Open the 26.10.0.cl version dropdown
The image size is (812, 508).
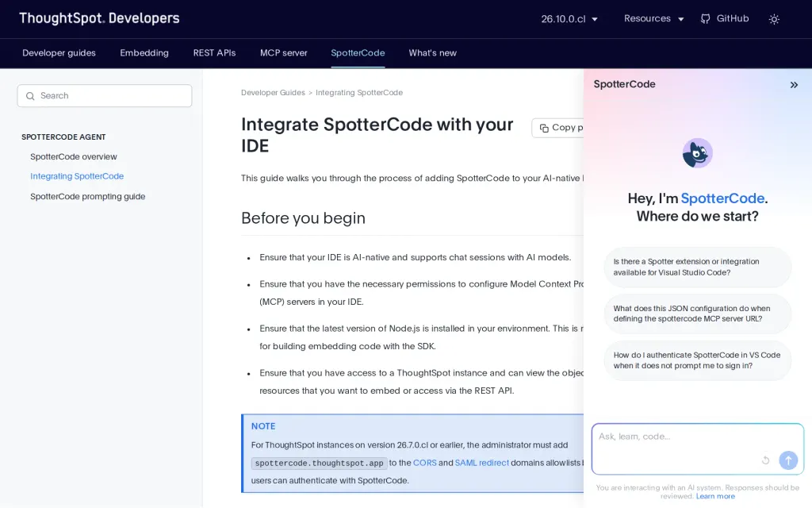[x=569, y=19]
